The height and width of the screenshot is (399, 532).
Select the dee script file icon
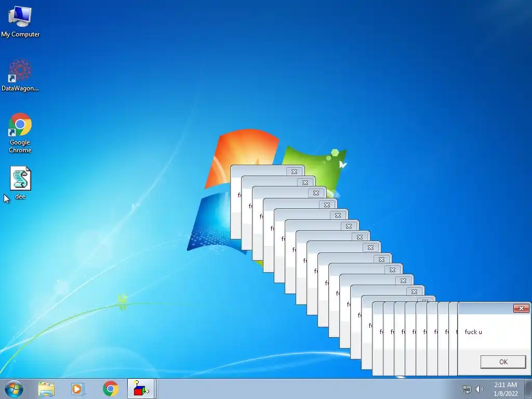(20, 183)
